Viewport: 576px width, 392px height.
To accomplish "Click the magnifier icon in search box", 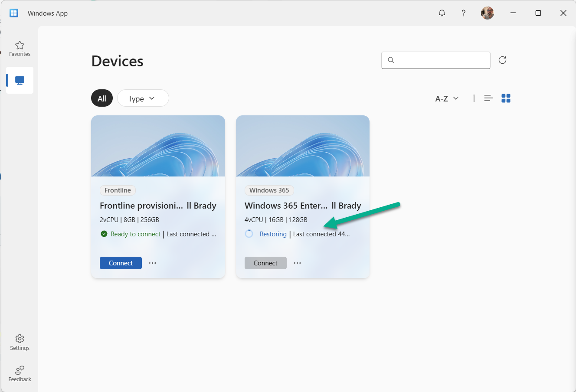I will click(391, 60).
